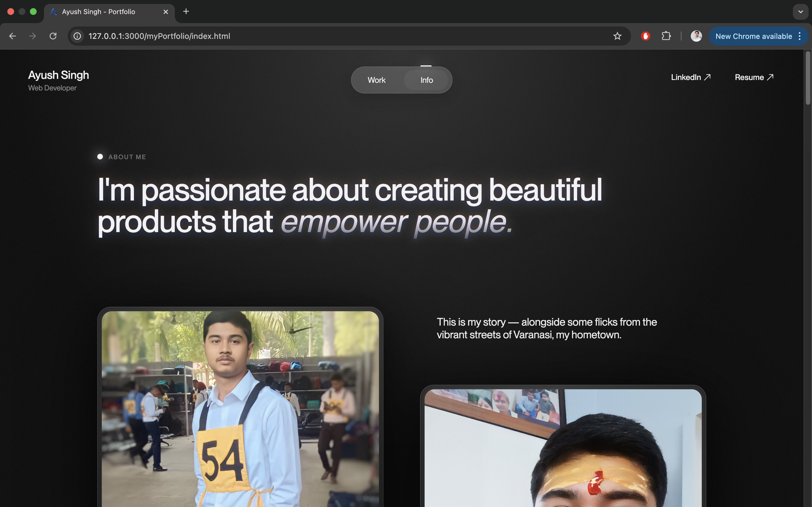This screenshot has width=812, height=507.
Task: Bookmark this page with the star icon
Action: [x=617, y=36]
